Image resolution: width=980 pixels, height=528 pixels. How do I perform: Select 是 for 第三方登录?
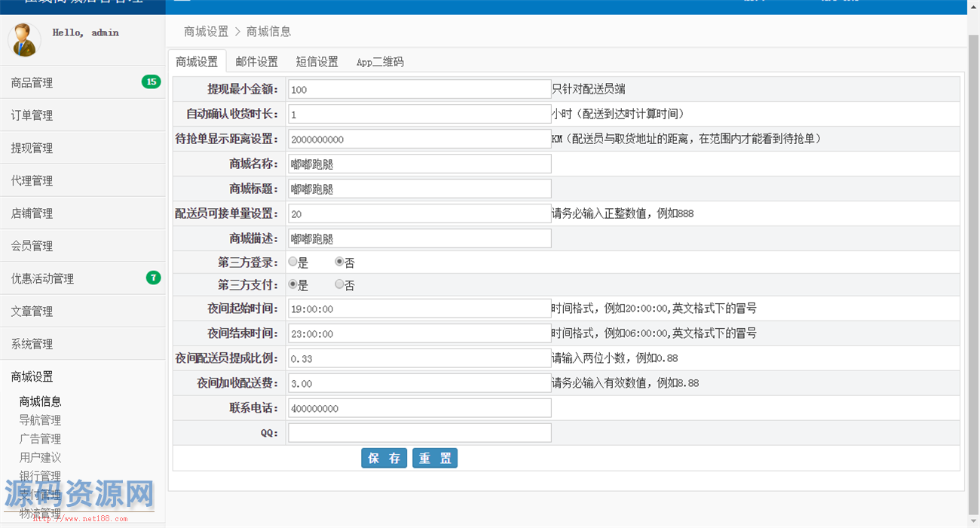click(293, 262)
